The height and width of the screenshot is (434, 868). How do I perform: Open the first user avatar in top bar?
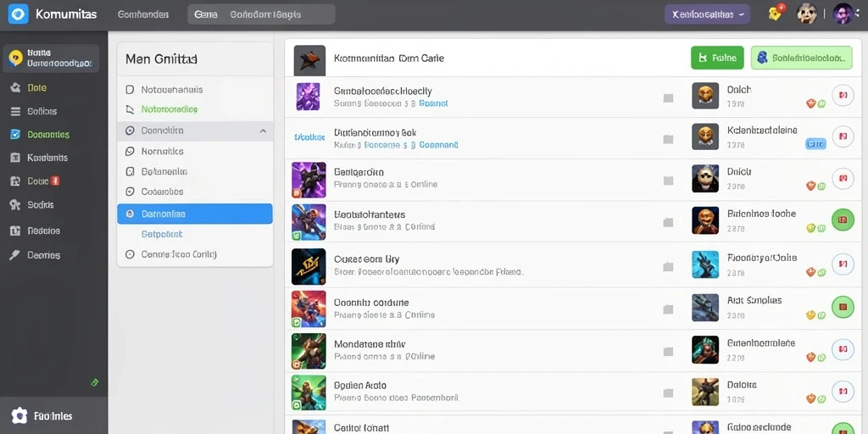coord(807,14)
